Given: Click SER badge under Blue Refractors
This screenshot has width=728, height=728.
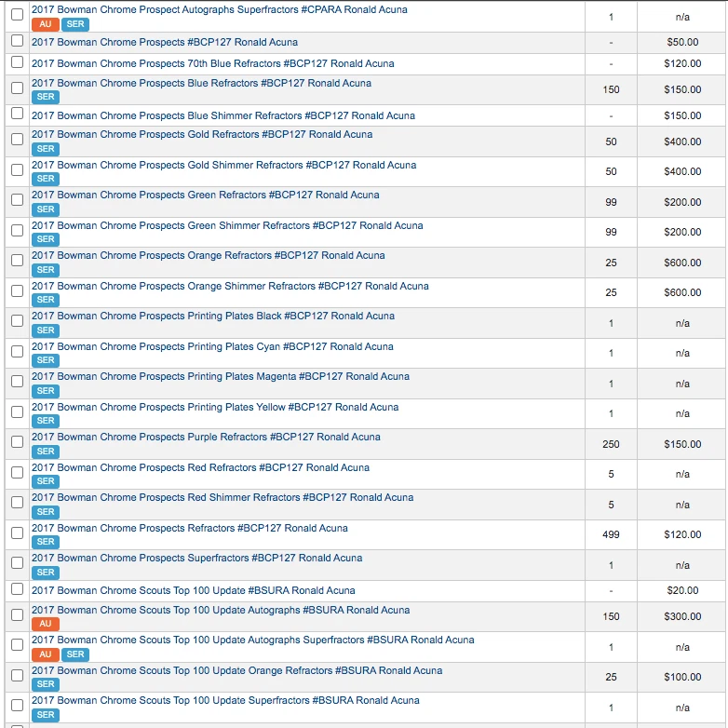Looking at the screenshot, I should pyautogui.click(x=46, y=97).
